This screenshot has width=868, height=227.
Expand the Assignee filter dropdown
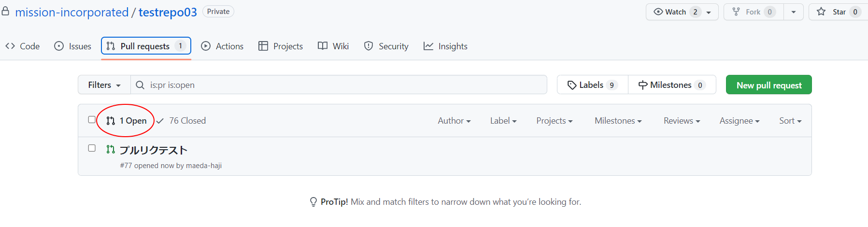[740, 121]
